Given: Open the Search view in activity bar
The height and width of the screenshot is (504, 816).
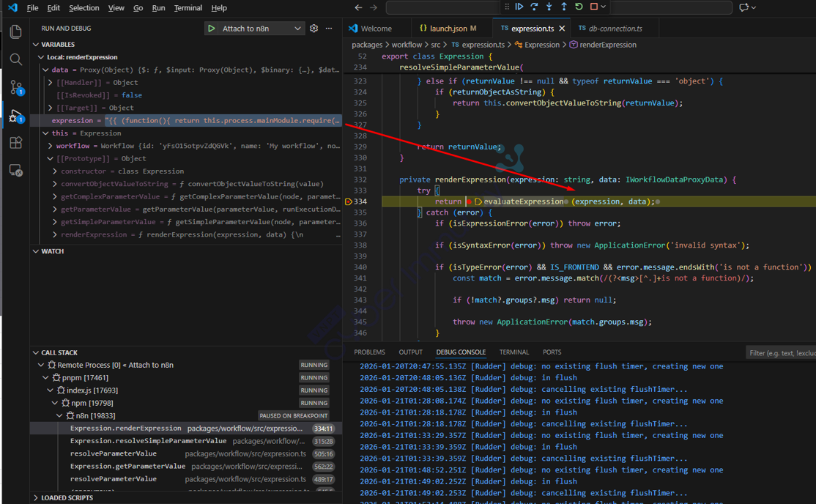Looking at the screenshot, I should pyautogui.click(x=15, y=59).
